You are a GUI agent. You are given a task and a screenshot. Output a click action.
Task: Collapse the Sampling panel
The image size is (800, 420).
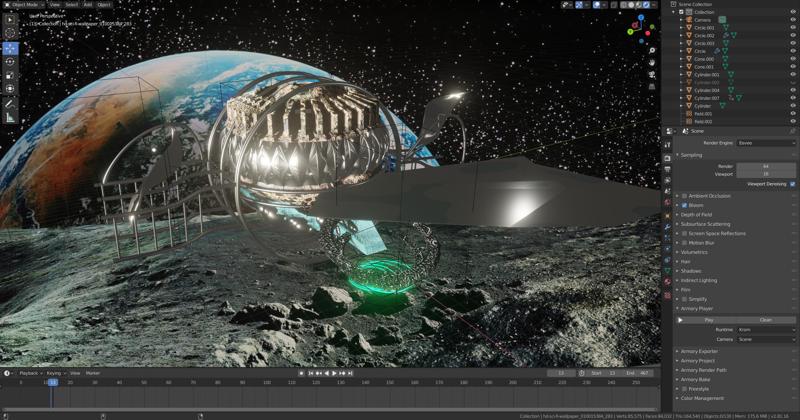[x=691, y=155]
